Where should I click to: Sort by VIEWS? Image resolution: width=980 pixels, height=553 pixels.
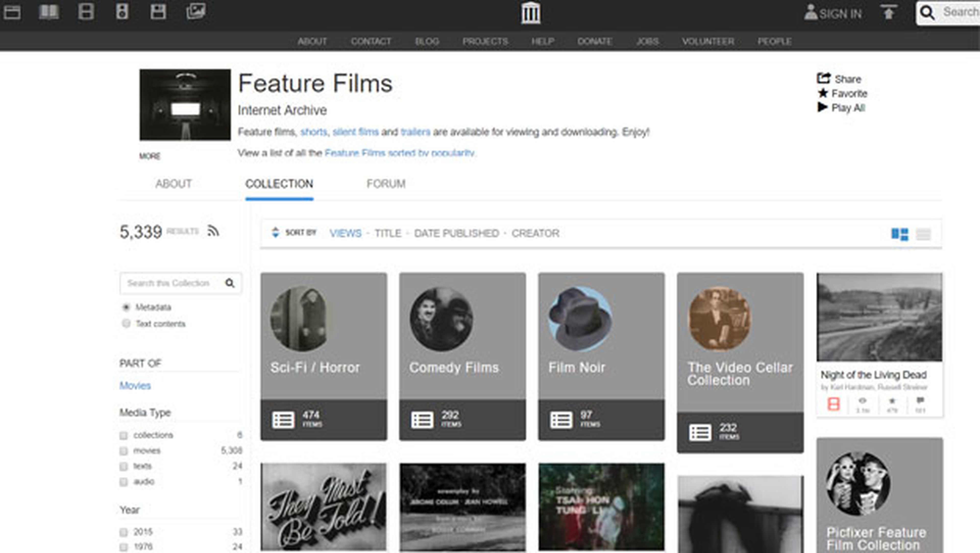point(346,233)
